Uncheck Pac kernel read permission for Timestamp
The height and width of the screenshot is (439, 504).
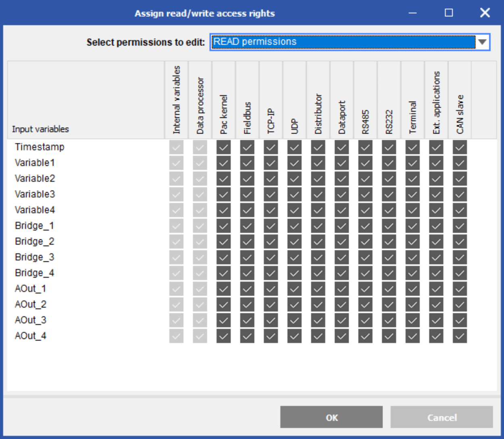[x=223, y=147]
